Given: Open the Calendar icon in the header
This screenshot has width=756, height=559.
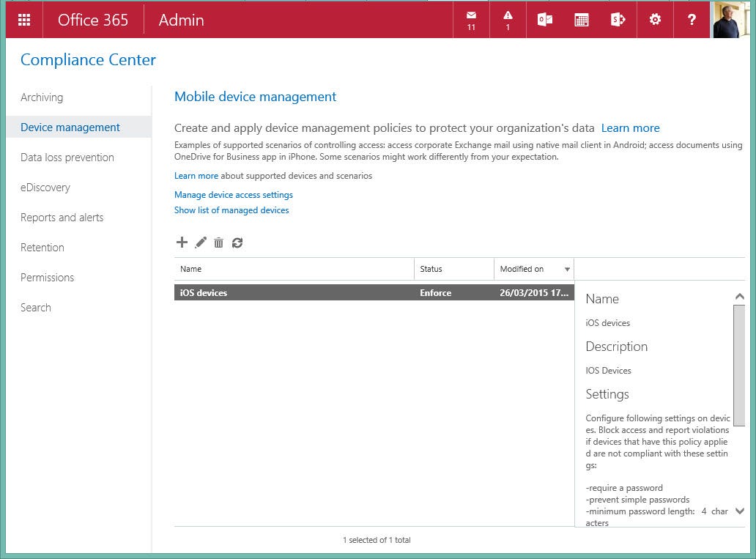Looking at the screenshot, I should (581, 20).
